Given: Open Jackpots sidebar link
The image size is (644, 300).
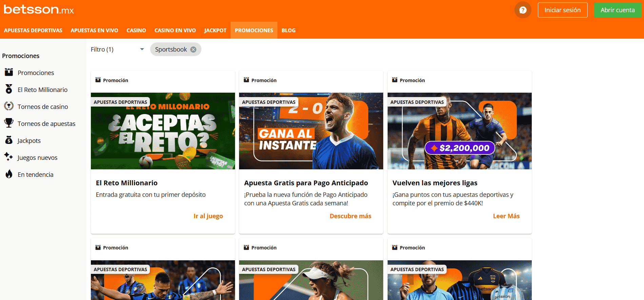Looking at the screenshot, I should pyautogui.click(x=29, y=140).
